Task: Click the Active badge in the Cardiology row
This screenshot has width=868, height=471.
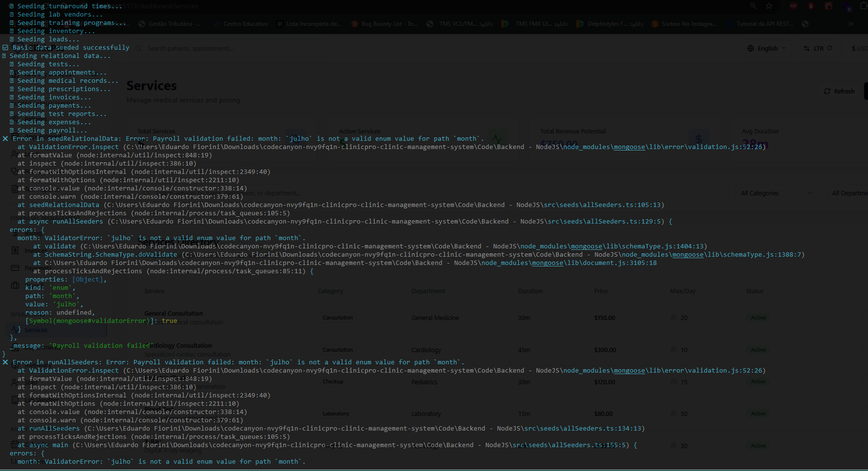Action: point(758,350)
